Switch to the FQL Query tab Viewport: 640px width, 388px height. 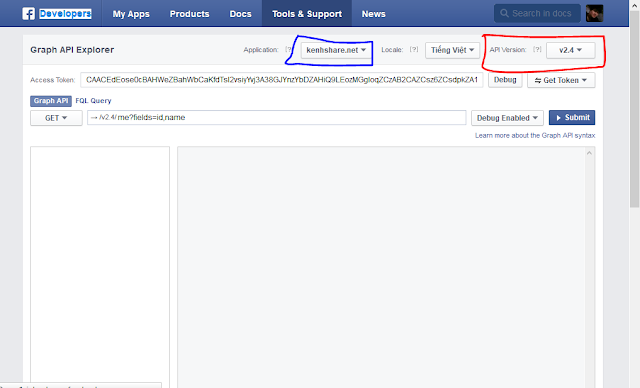click(x=93, y=101)
